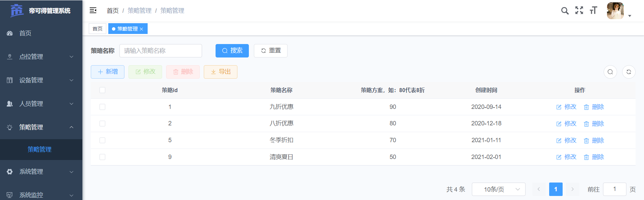Collapse the sidebar with the hamburger icon
This screenshot has width=644, height=200.
pyautogui.click(x=93, y=10)
